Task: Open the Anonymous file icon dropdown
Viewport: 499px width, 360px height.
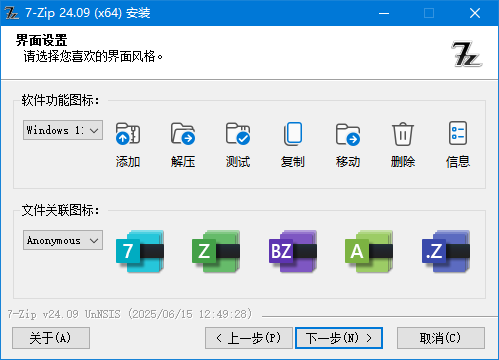Action: pos(63,240)
